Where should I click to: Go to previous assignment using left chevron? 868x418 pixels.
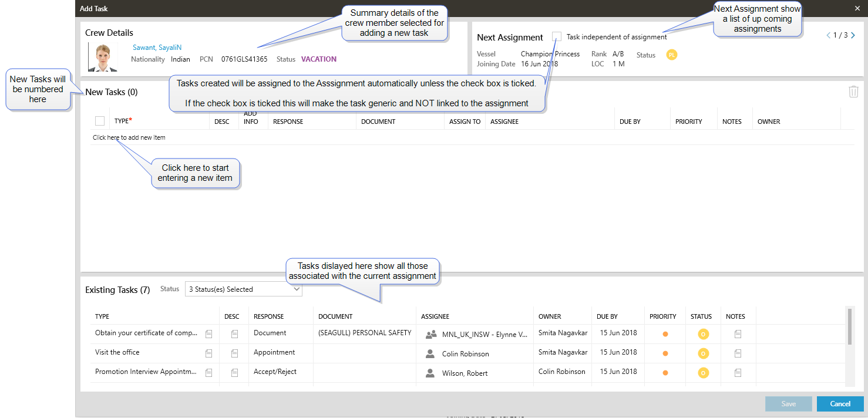pos(829,35)
